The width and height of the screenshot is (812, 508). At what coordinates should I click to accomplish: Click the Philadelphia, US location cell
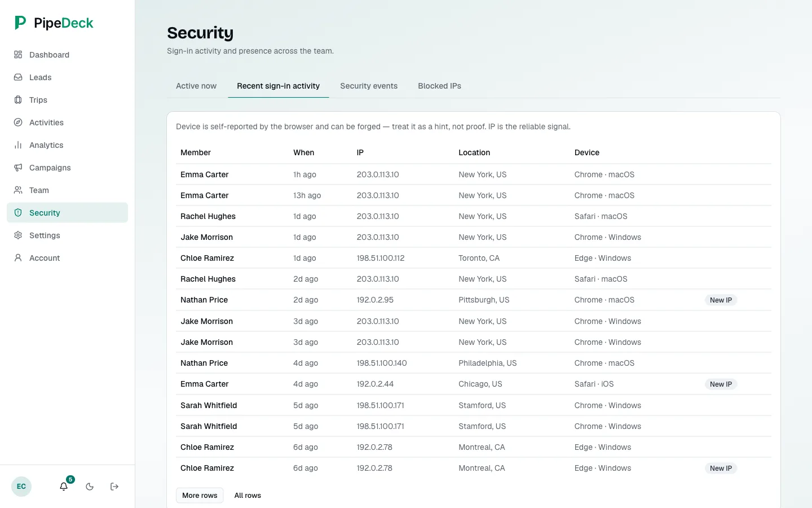(487, 363)
